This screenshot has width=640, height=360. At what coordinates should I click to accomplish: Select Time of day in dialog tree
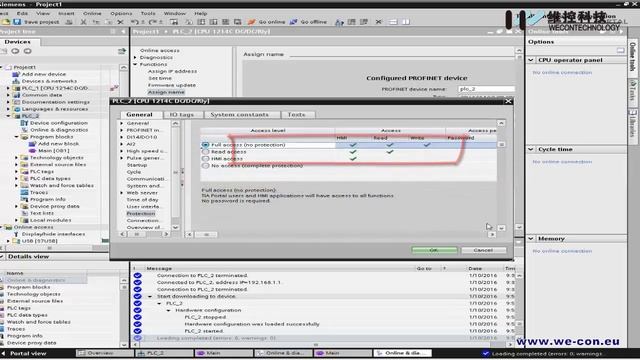tap(142, 200)
